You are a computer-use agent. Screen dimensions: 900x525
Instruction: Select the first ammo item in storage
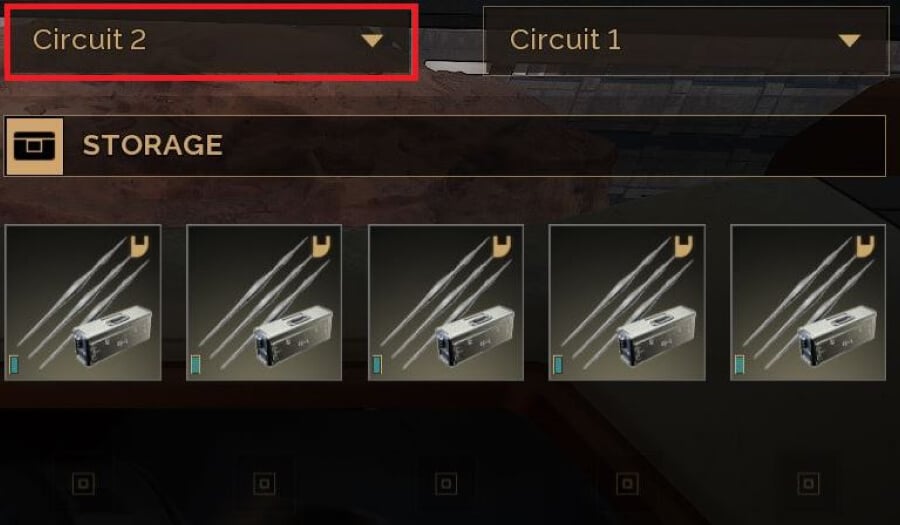[83, 302]
